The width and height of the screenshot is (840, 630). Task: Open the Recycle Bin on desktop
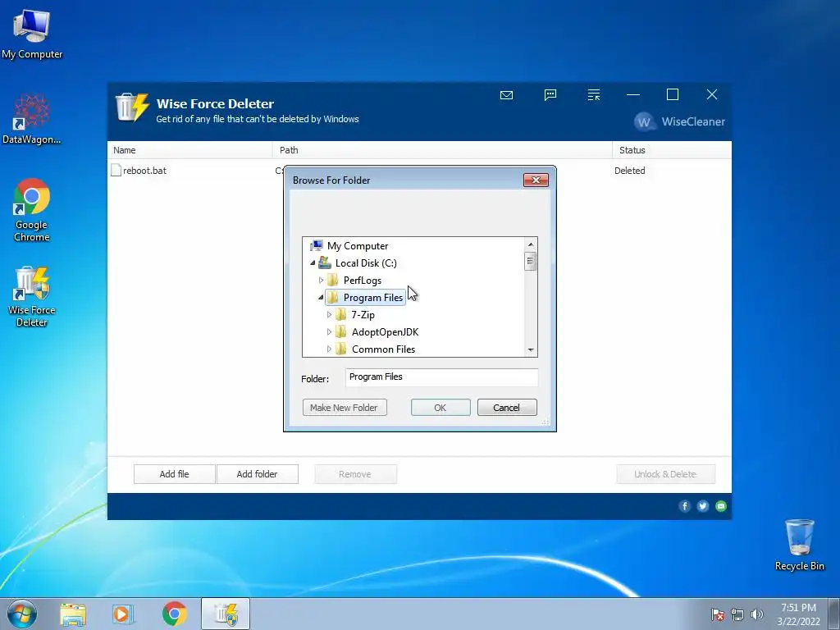click(799, 545)
